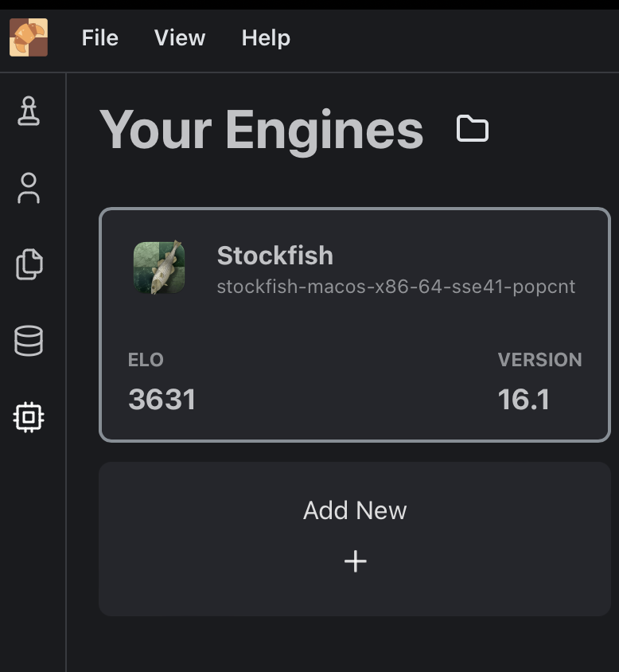This screenshot has height=672, width=619.
Task: Select the CPU chip Engines icon
Action: click(29, 416)
